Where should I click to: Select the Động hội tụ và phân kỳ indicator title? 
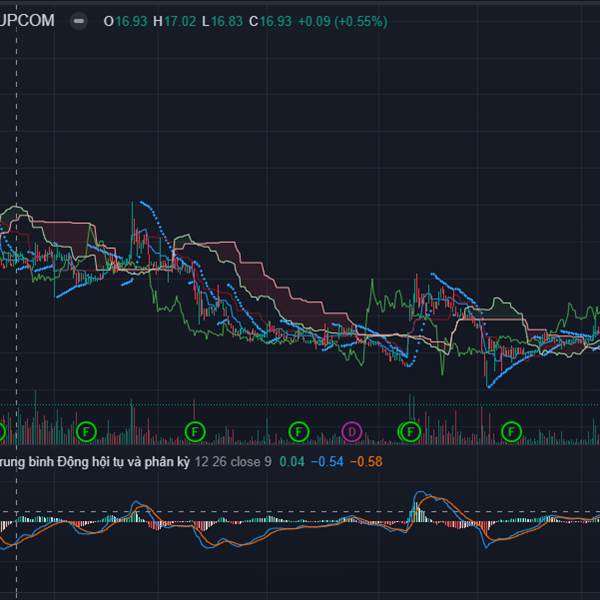click(95, 462)
